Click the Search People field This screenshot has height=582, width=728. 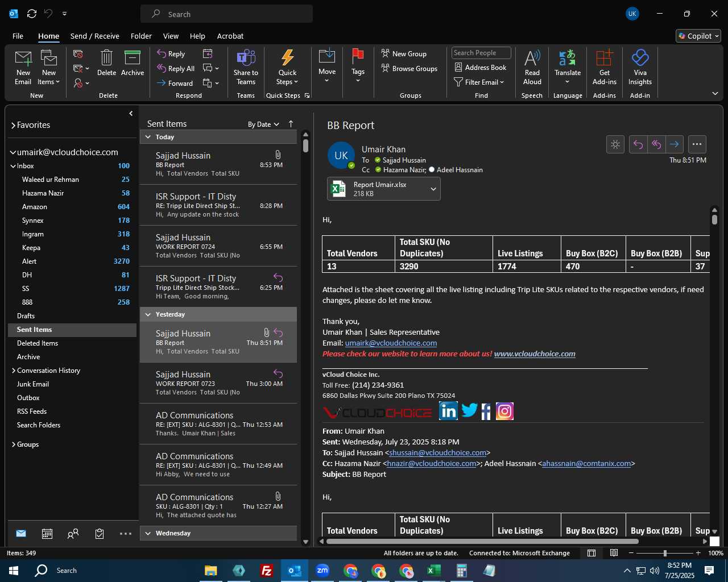(x=481, y=53)
